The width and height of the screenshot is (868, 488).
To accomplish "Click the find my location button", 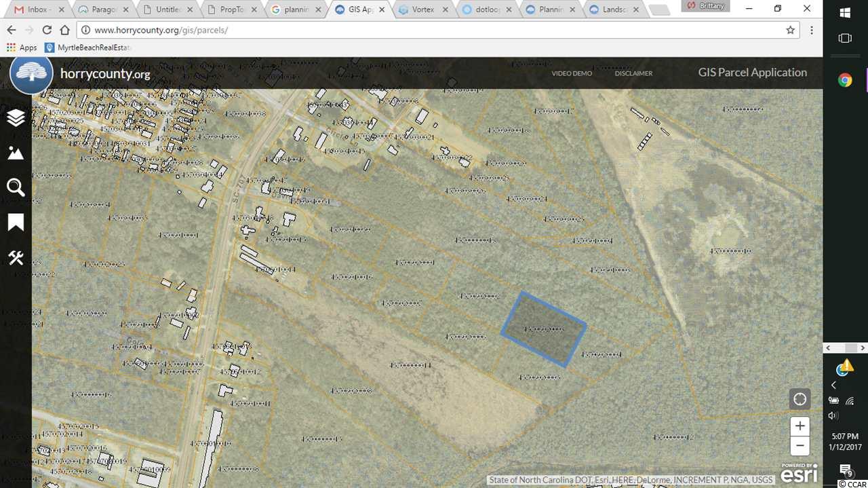I will point(800,398).
